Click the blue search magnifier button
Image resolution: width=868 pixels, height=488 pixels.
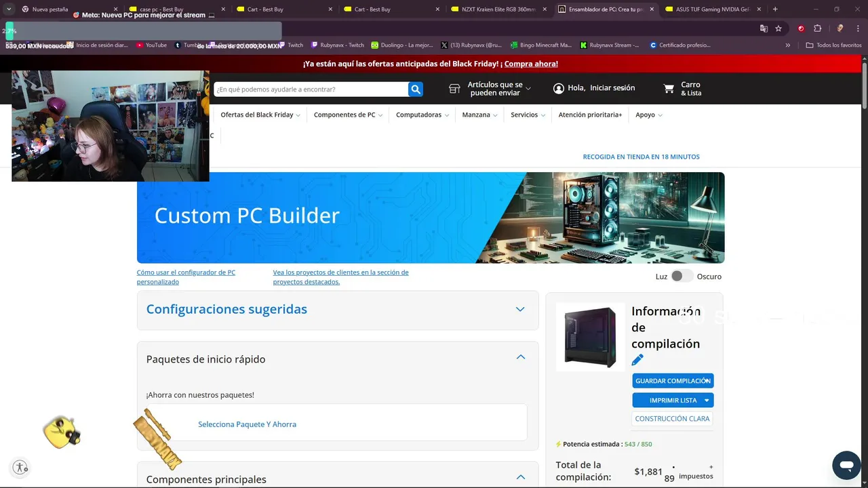click(416, 89)
